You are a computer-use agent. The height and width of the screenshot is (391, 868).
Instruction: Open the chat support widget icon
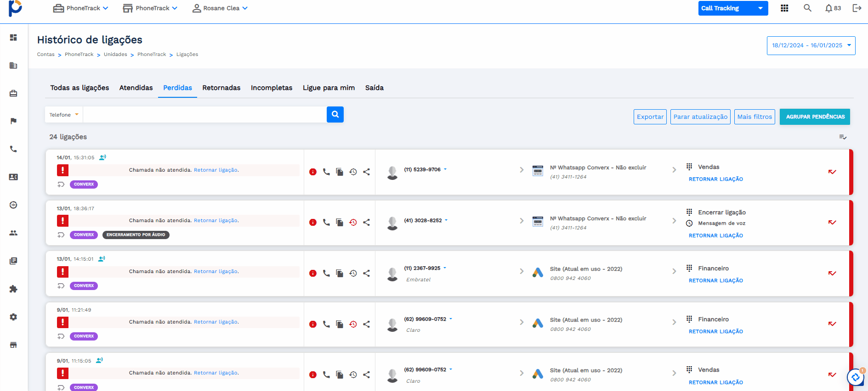(856, 377)
